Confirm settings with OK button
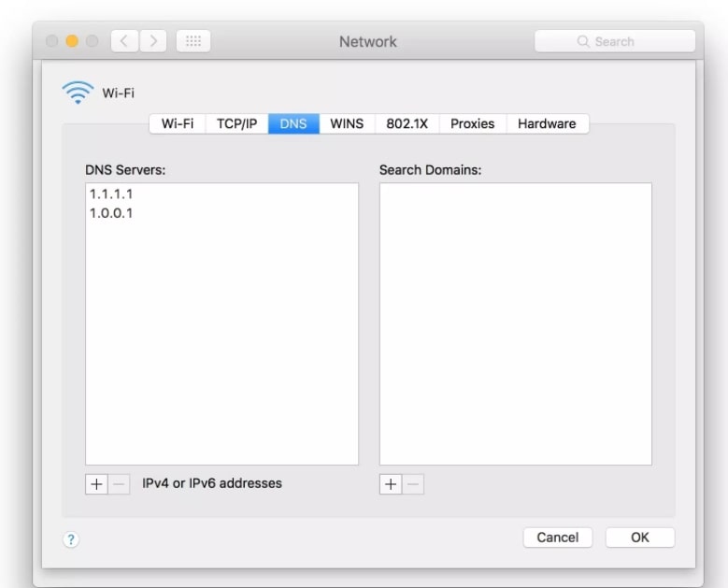Screen dimensions: 728x588 tap(639, 538)
